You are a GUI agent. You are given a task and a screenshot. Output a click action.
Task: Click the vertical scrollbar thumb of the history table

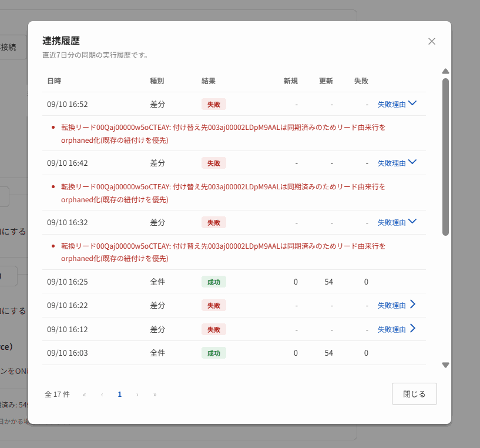click(445, 157)
